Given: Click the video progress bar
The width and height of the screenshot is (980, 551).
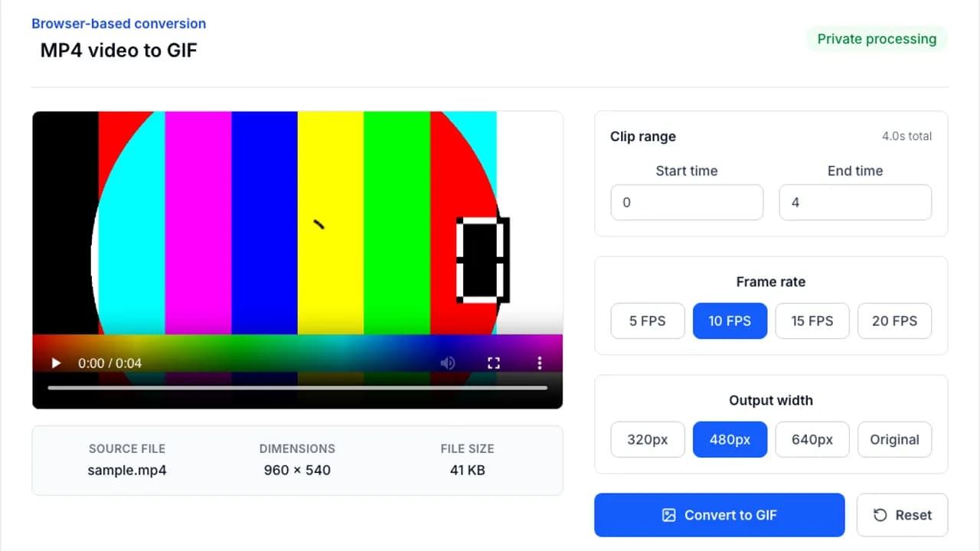Looking at the screenshot, I should point(297,388).
